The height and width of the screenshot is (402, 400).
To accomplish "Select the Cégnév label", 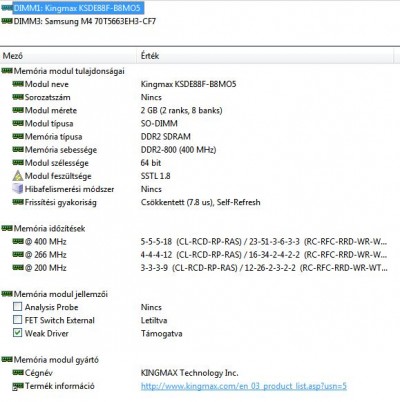I will pos(39,373).
